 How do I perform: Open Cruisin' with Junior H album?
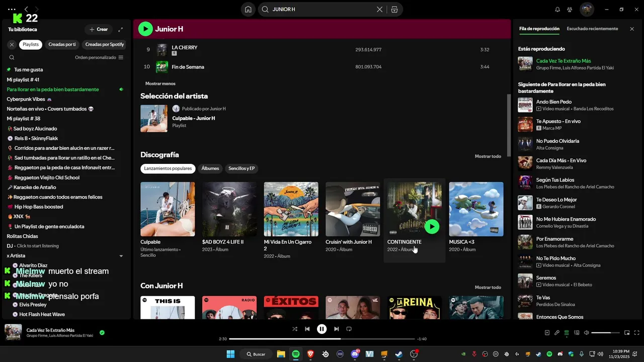(x=353, y=209)
